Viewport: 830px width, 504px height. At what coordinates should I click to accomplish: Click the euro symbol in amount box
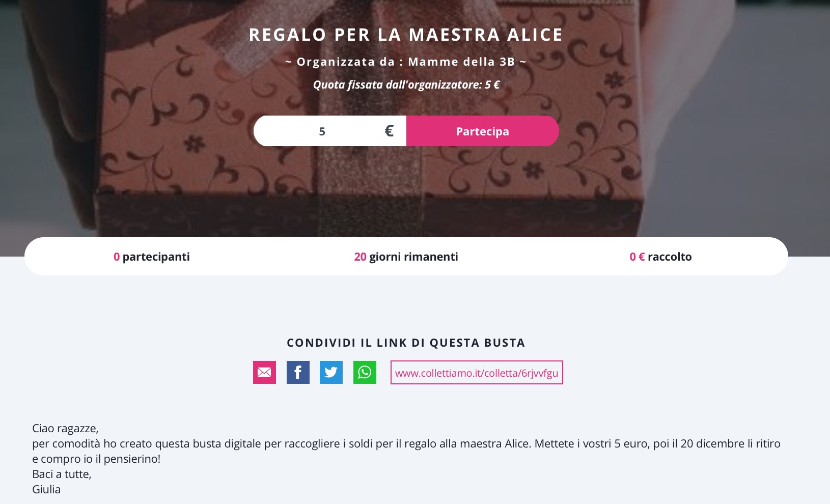tap(389, 131)
